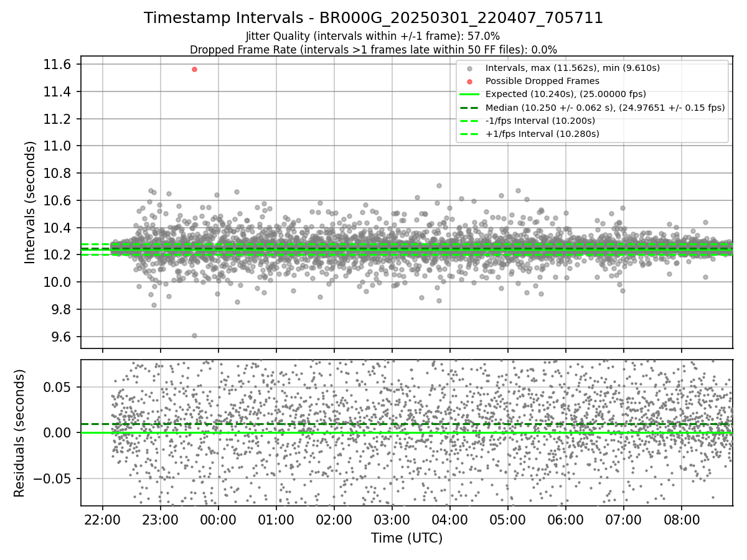747x560 pixels.
Task: Click the 23:00 x-axis tick label
Action: [x=161, y=519]
